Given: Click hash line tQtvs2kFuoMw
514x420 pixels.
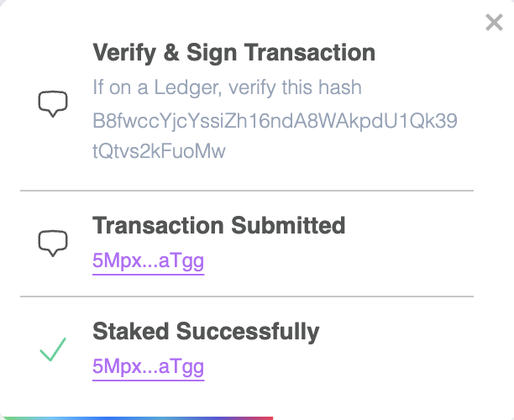Looking at the screenshot, I should click(x=159, y=151).
